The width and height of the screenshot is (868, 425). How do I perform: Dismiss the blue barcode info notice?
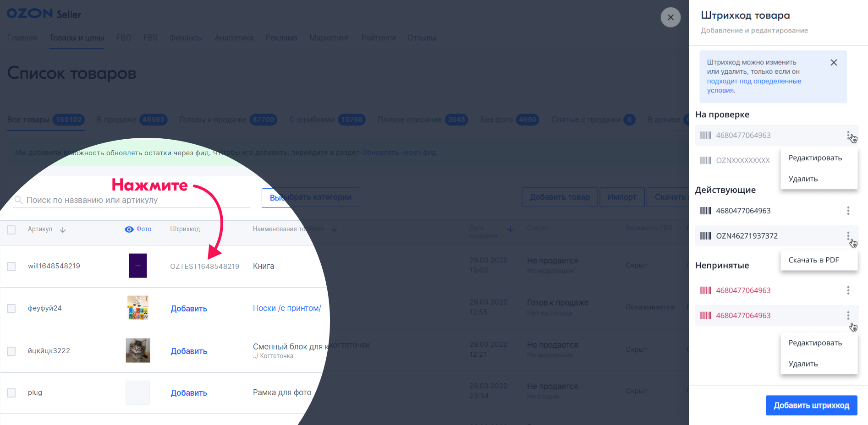click(x=833, y=63)
